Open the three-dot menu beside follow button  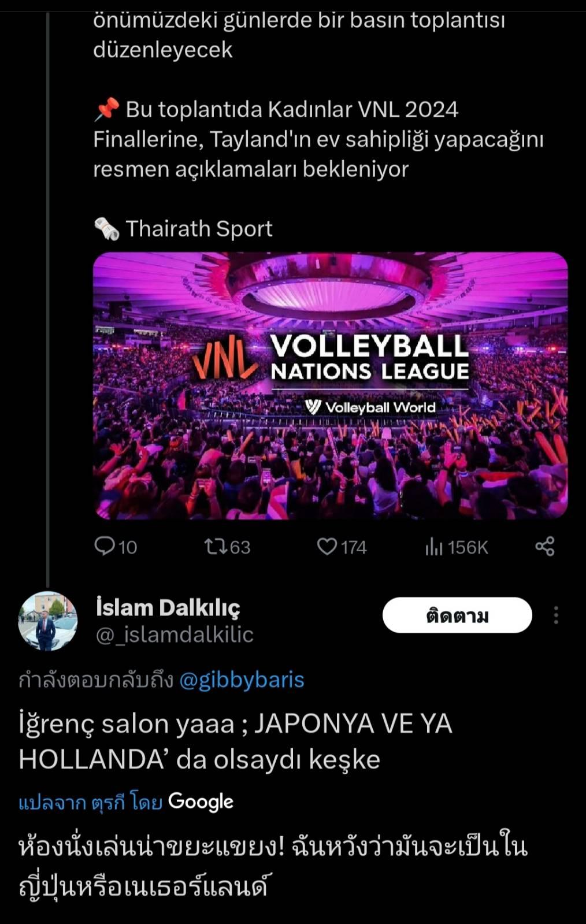[x=556, y=615]
